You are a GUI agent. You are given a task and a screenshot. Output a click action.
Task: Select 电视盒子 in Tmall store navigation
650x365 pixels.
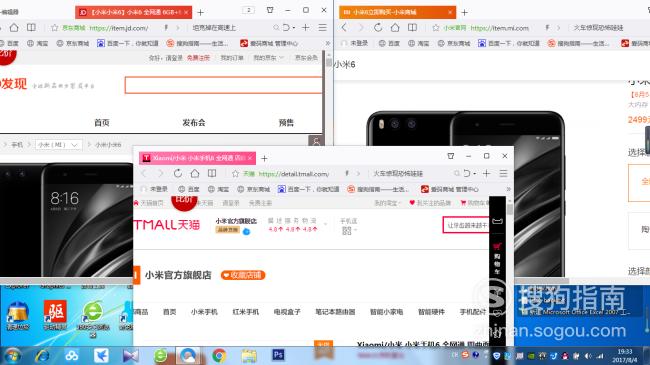coord(287,312)
